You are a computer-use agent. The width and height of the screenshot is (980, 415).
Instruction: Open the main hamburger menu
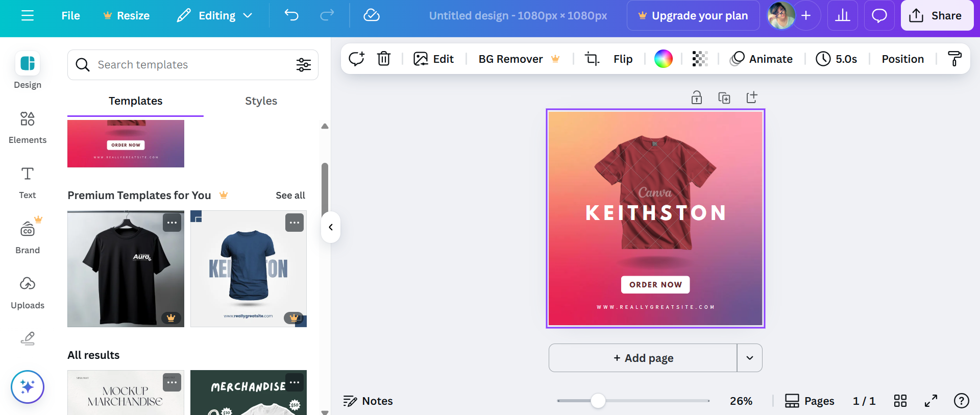coord(28,16)
